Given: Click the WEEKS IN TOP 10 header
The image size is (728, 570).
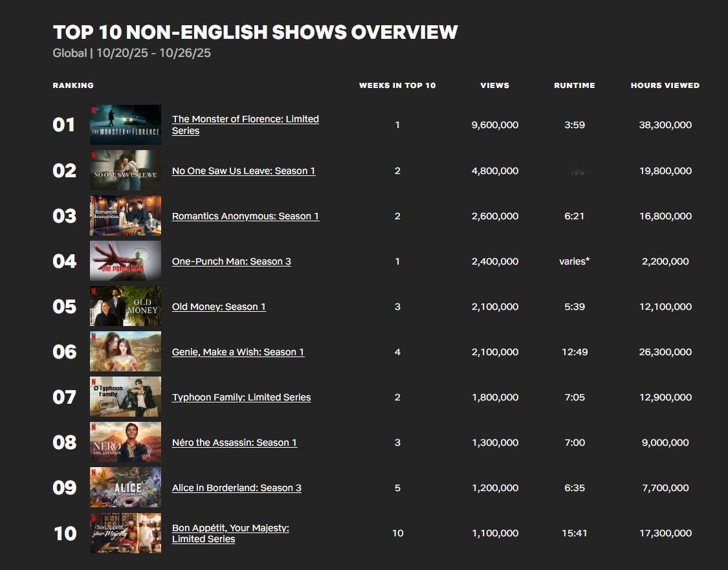Looking at the screenshot, I should (397, 85).
